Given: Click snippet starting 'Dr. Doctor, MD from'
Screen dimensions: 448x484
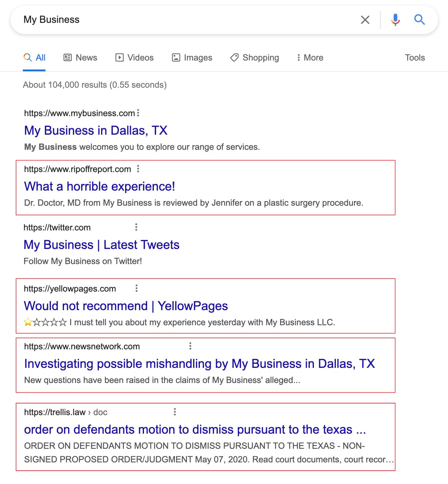Looking at the screenshot, I should tap(194, 203).
